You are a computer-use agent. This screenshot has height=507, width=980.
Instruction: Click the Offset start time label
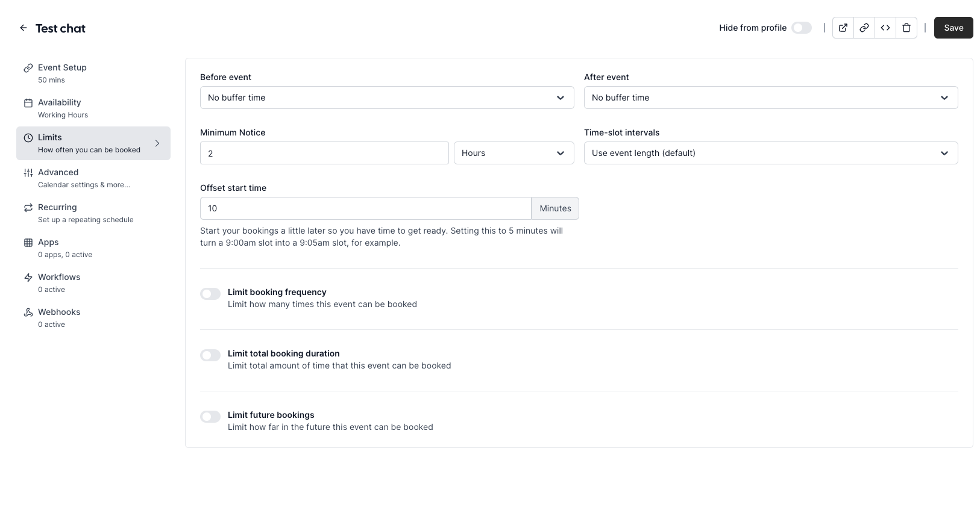tap(233, 188)
